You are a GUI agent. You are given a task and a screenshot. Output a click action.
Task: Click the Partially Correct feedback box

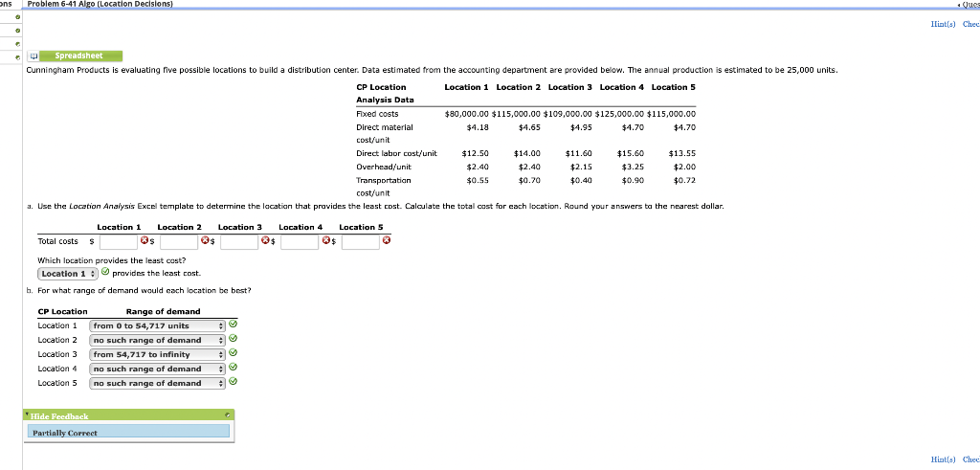(129, 432)
